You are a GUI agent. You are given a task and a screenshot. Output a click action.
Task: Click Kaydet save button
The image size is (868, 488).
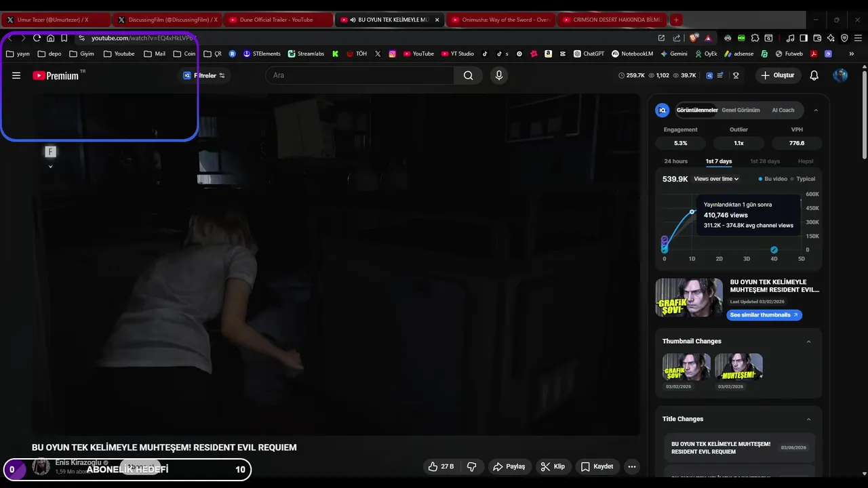(x=597, y=466)
